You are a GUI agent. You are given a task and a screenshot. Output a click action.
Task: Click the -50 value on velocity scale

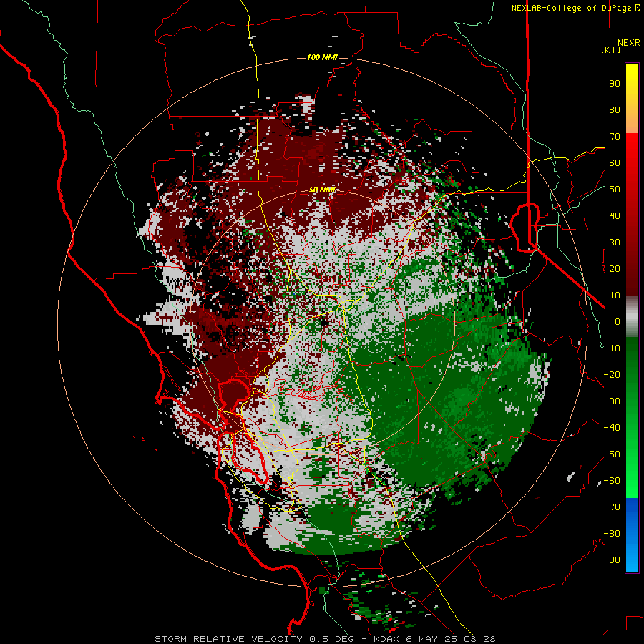[x=612, y=454]
